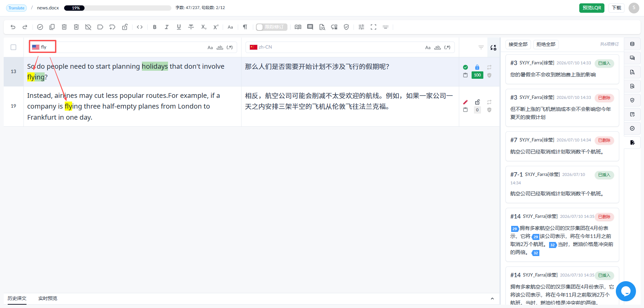This screenshot has width=644, height=308.
Task: Open the glossary book icon in toolbar
Action: point(298,27)
